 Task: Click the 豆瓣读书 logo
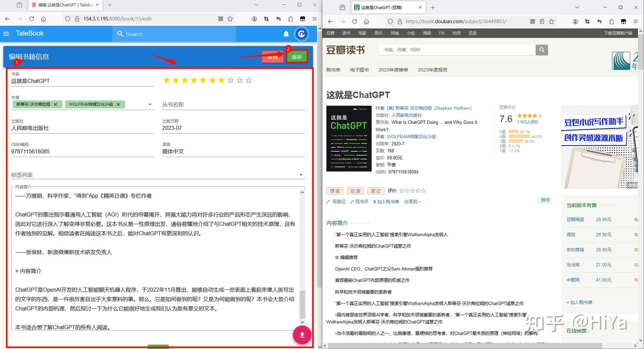click(x=346, y=50)
